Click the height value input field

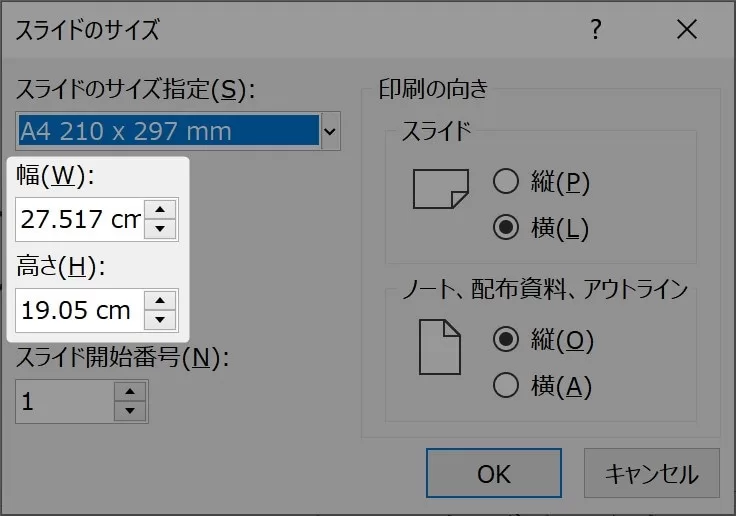pos(80,310)
